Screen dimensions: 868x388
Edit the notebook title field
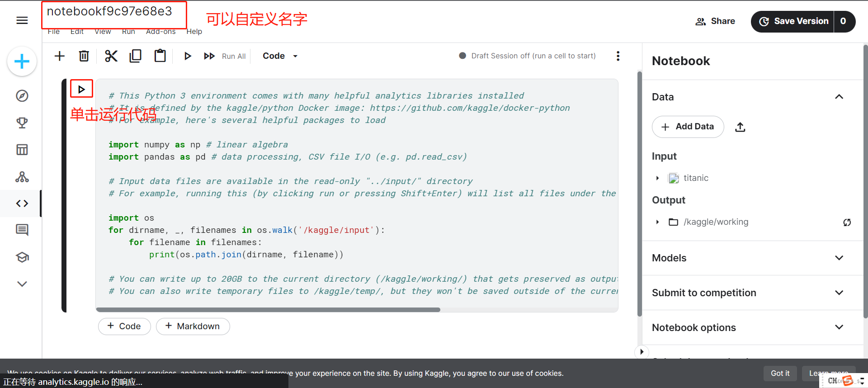114,12
